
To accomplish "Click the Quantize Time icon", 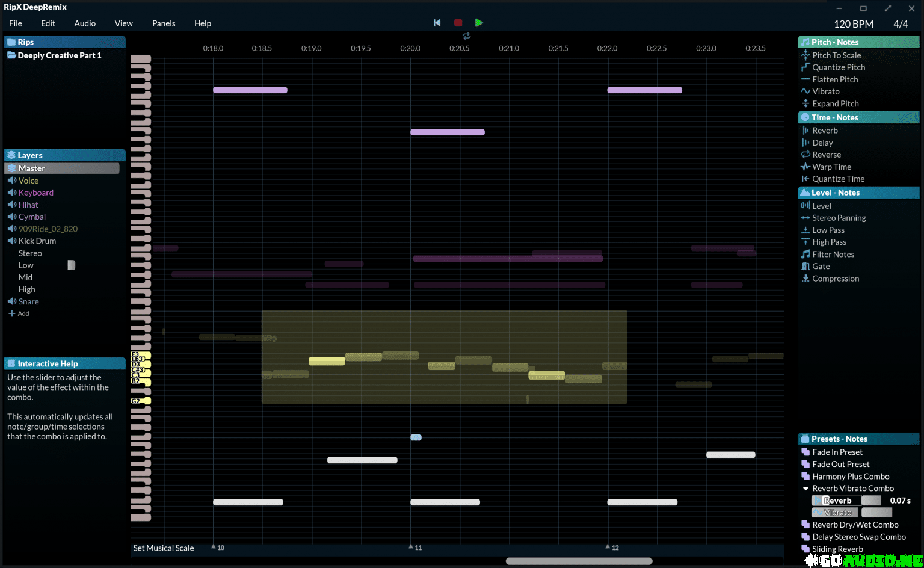I will [805, 179].
